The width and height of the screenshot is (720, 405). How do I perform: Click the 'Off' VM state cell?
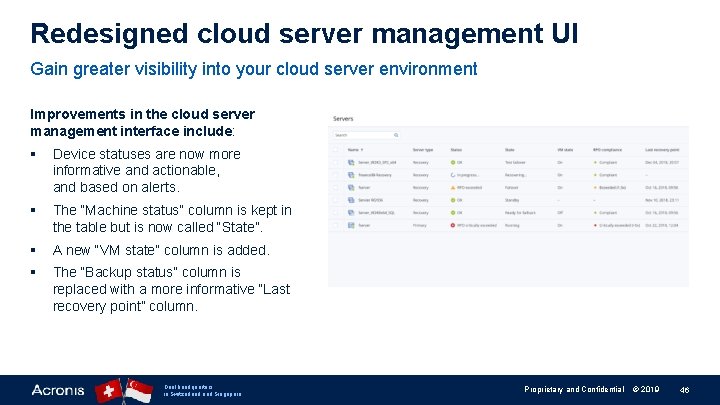[x=560, y=213]
